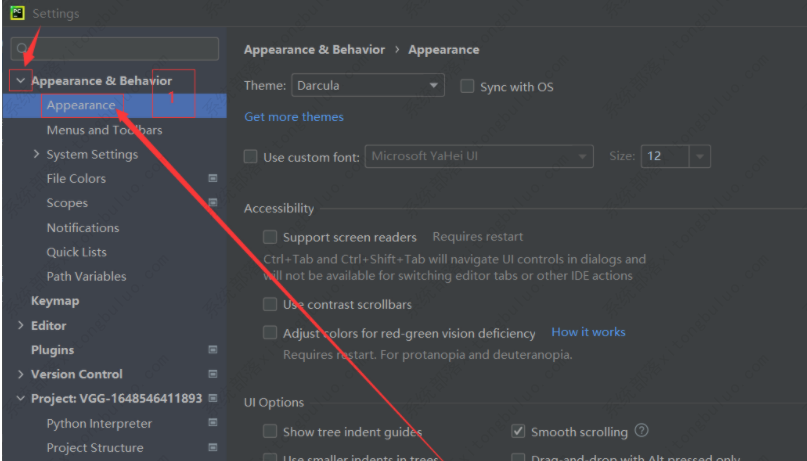The height and width of the screenshot is (461, 807).
Task: Click the search magnifier icon in settings search
Action: 21,49
